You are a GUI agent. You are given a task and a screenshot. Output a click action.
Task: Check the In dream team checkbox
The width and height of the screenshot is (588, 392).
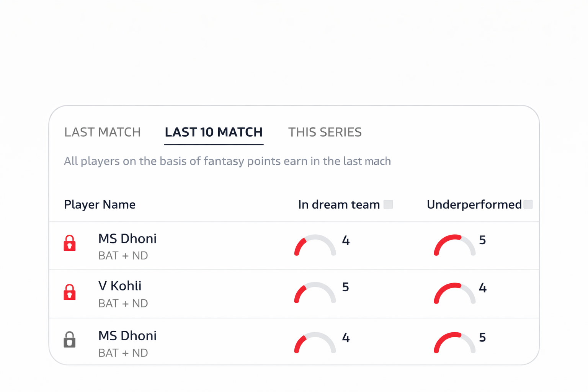(388, 204)
